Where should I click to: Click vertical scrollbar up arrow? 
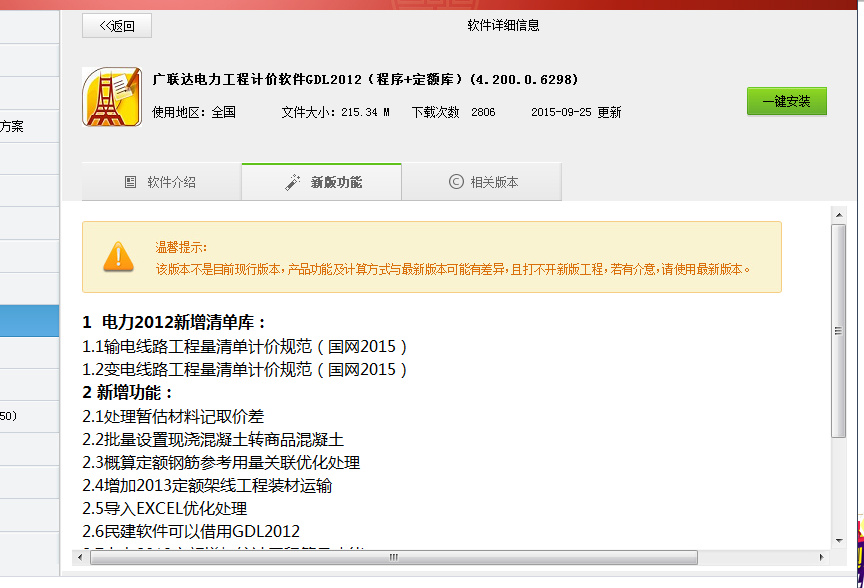(839, 215)
